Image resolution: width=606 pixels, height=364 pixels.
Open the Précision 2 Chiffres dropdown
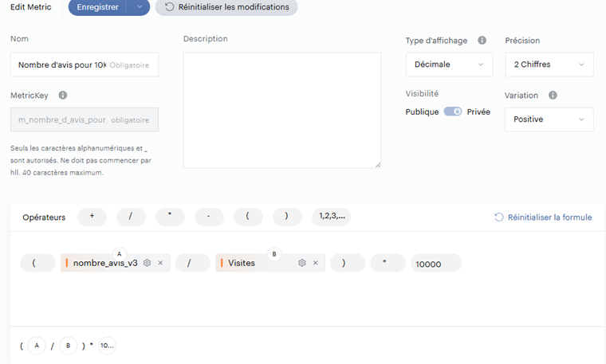(x=549, y=65)
